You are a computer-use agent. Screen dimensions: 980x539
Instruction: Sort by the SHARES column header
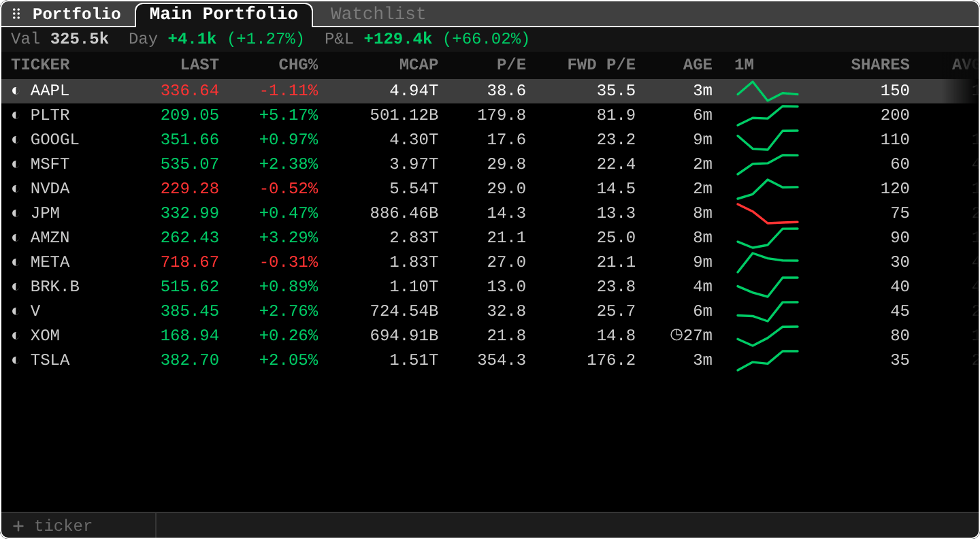click(880, 65)
